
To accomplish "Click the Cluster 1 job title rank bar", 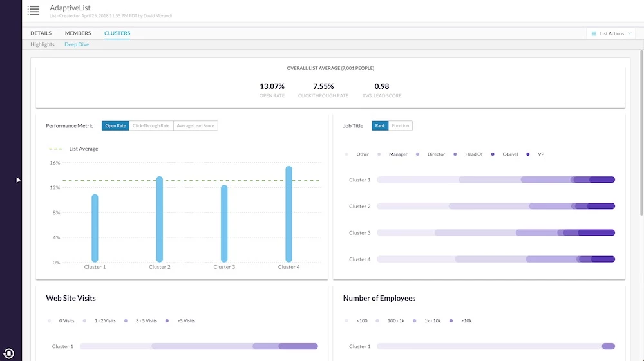I will click(x=496, y=180).
